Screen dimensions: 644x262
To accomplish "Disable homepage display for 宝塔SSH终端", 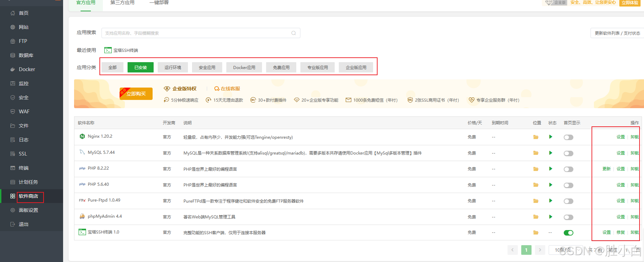I will point(569,233).
